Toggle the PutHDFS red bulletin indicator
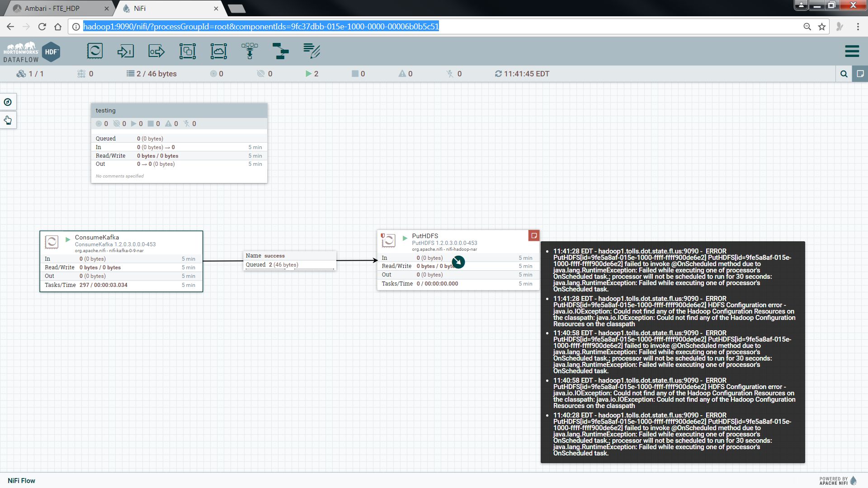Image resolution: width=868 pixels, height=488 pixels. coord(534,235)
